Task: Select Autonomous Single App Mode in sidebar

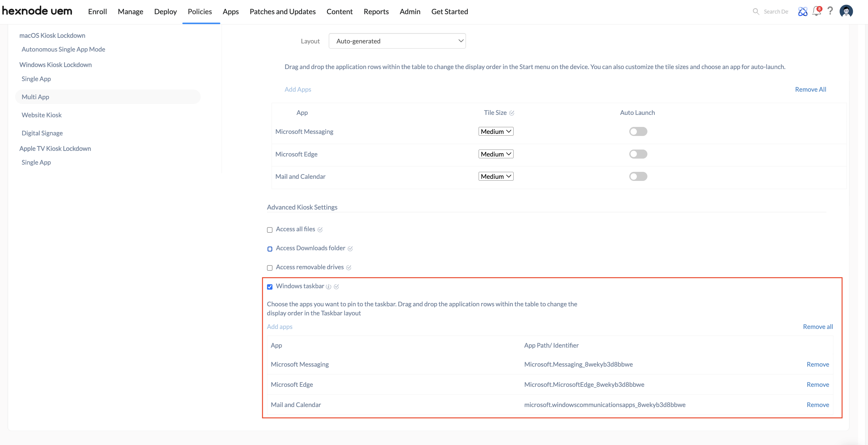Action: 63,49
